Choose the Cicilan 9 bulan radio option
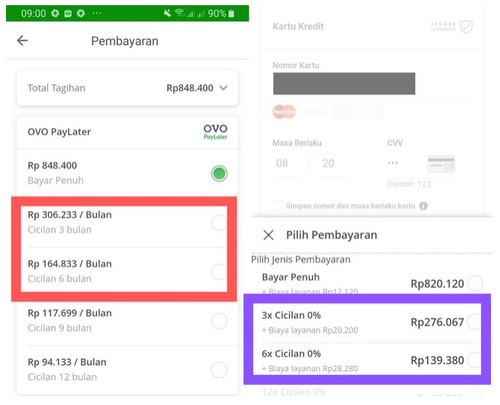The height and width of the screenshot is (405, 500). click(x=219, y=321)
